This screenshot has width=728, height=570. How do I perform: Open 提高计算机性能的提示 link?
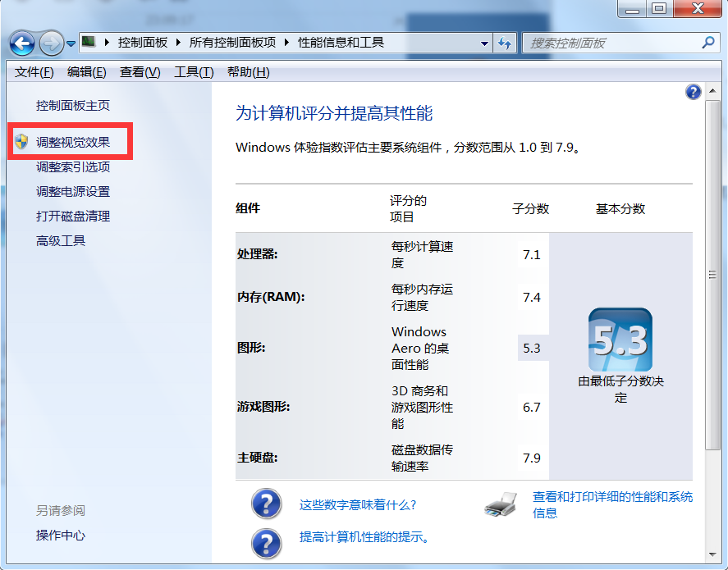pyautogui.click(x=364, y=537)
